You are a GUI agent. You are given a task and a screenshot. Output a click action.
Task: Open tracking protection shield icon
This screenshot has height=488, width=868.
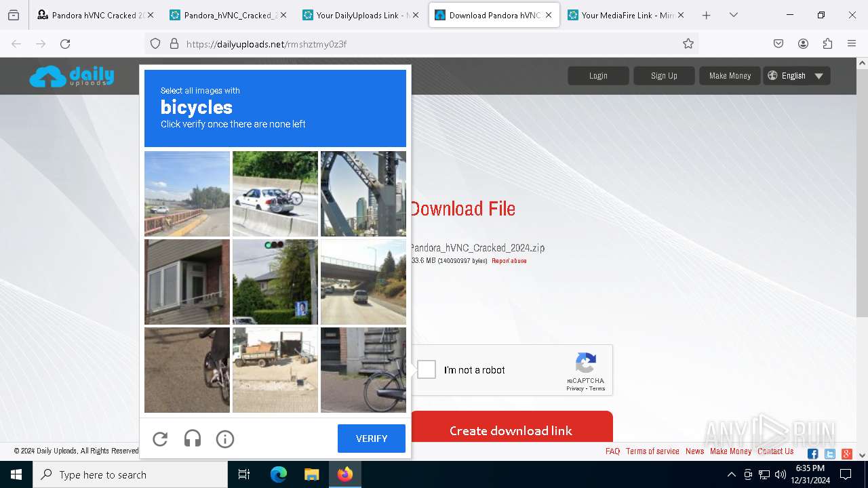coord(155,44)
